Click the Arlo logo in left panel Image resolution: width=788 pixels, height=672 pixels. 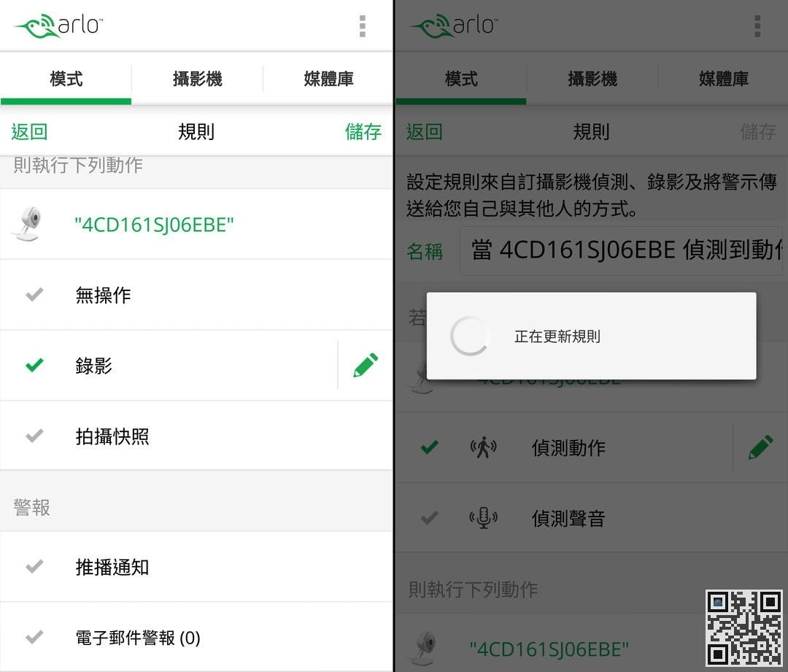point(58,26)
